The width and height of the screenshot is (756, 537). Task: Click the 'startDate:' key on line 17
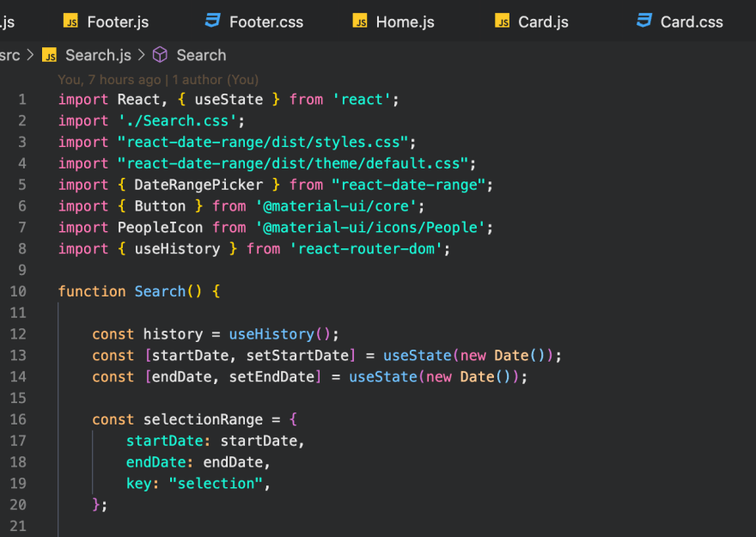[x=168, y=441]
